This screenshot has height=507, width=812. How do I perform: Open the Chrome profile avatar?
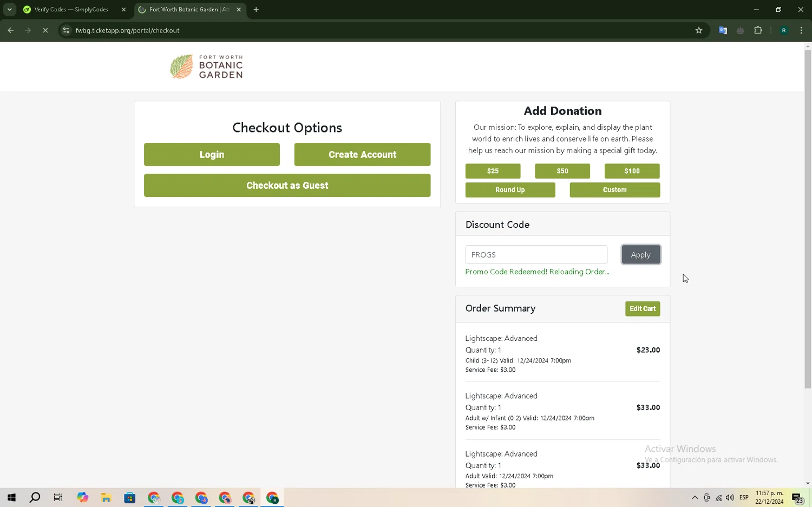(783, 30)
